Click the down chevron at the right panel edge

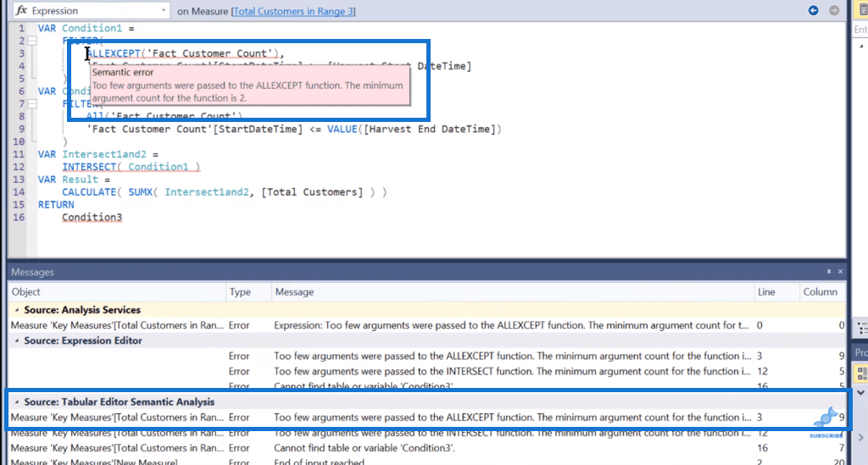(861, 392)
